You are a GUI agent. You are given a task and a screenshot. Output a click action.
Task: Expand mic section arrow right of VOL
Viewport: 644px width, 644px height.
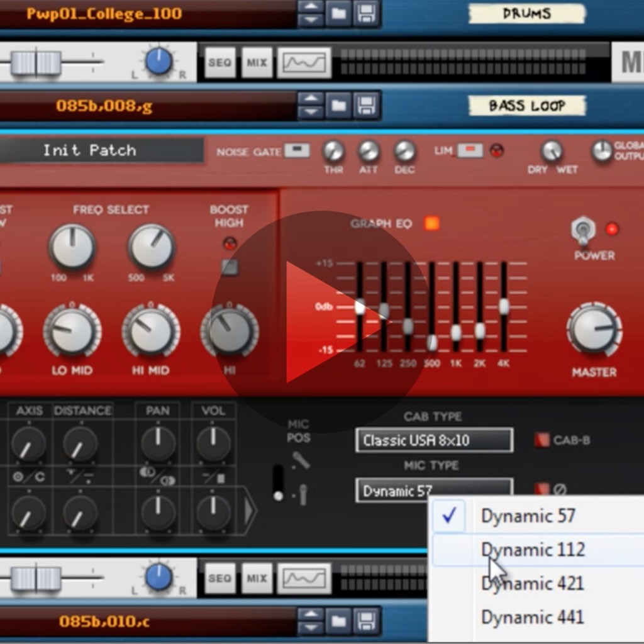click(x=249, y=511)
